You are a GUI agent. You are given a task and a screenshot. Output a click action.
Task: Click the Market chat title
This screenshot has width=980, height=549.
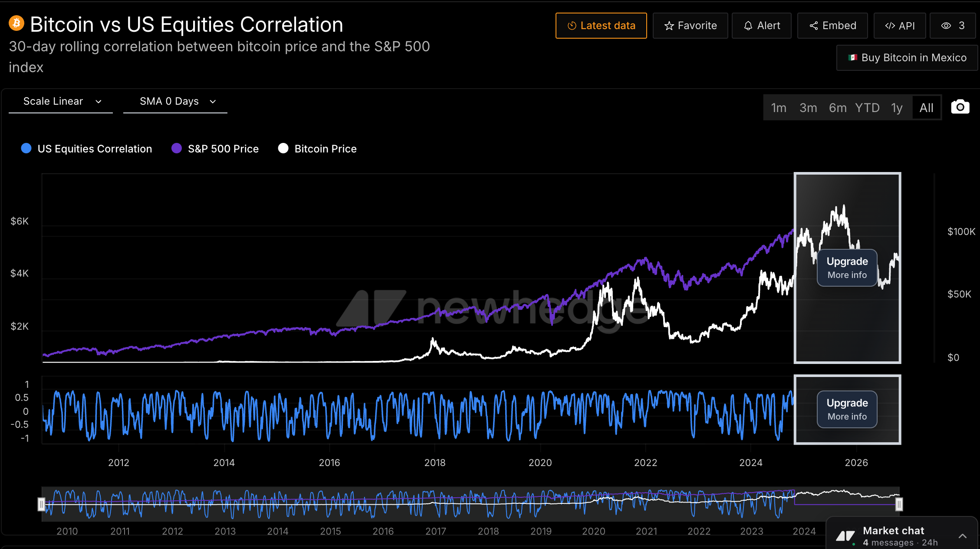click(x=893, y=531)
